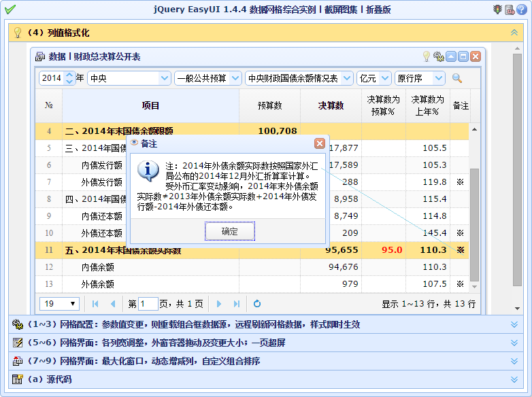532x397 pixels.
Task: Select the 外债余额 row
Action: (252, 284)
